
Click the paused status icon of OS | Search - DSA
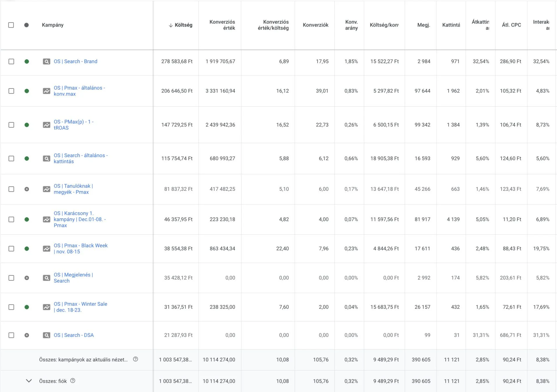[27, 335]
